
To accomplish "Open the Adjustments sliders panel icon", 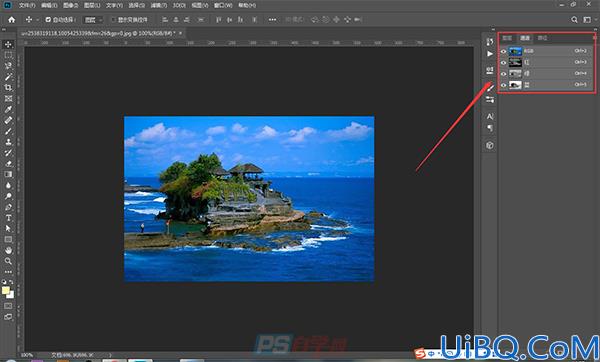I will [490, 100].
